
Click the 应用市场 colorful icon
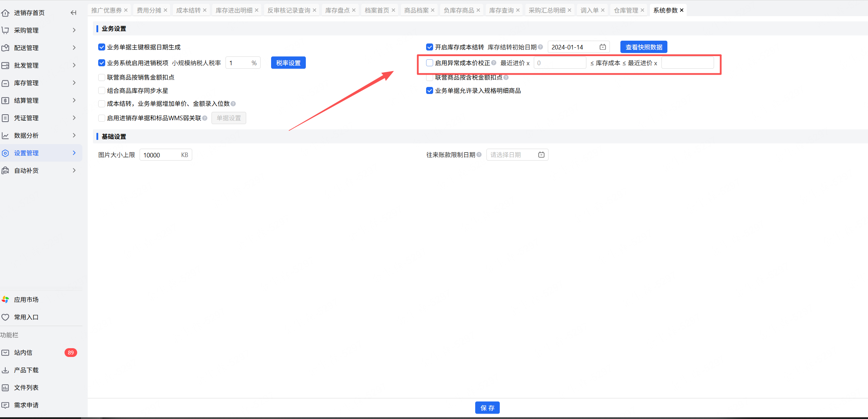pos(5,299)
